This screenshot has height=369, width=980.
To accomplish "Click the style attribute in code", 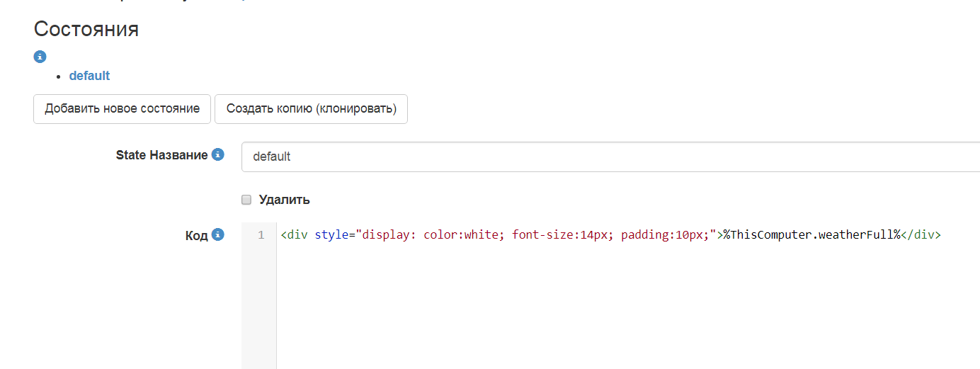I will point(330,235).
